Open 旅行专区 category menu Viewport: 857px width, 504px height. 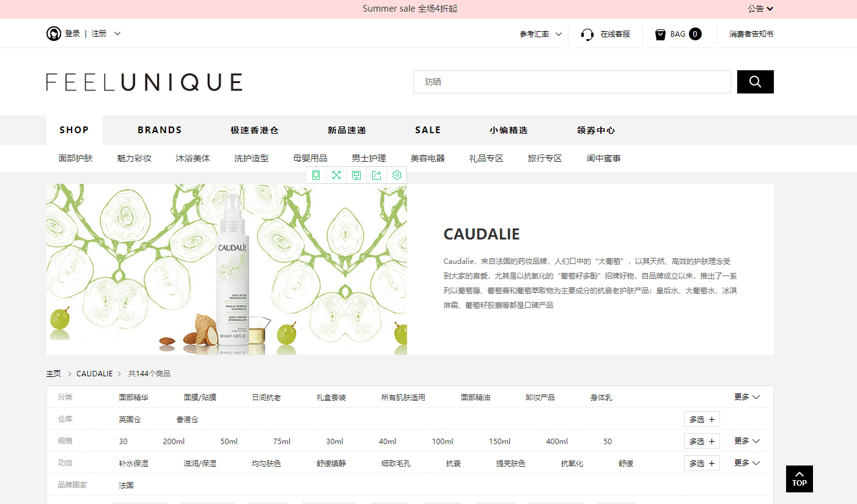[545, 158]
